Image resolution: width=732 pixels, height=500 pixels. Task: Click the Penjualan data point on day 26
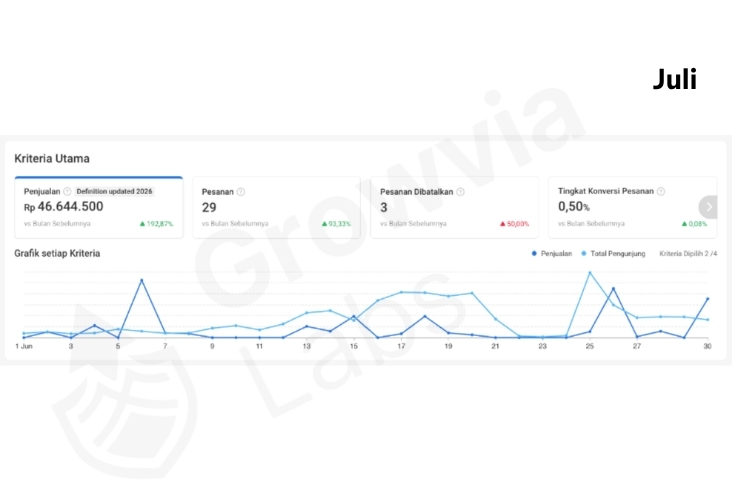pyautogui.click(x=613, y=289)
